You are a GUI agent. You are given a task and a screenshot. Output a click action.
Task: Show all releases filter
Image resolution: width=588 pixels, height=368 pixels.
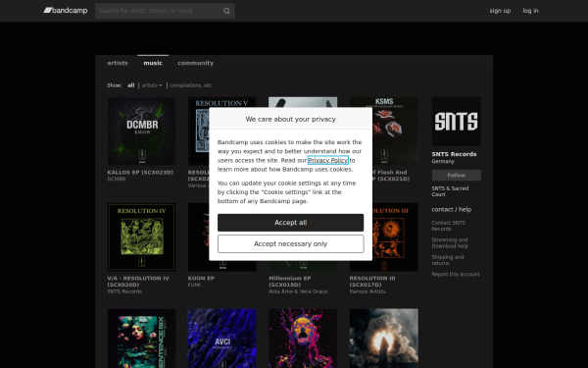pos(131,85)
